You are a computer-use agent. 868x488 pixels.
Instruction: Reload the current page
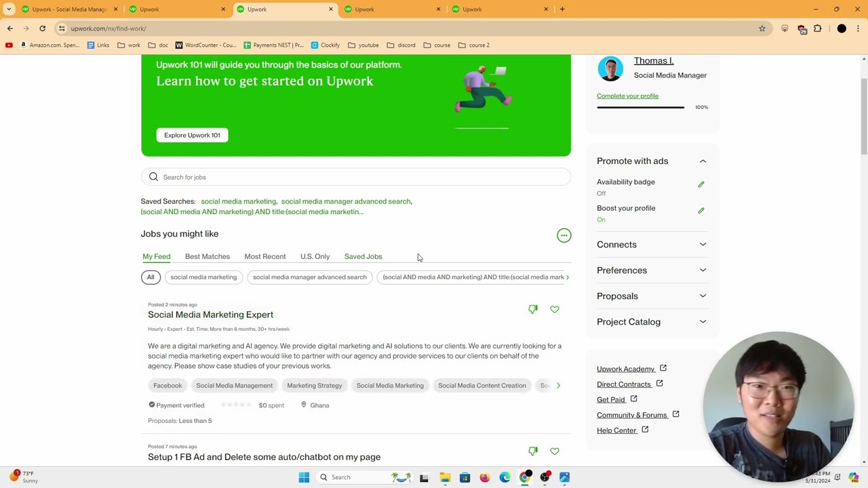tap(42, 28)
